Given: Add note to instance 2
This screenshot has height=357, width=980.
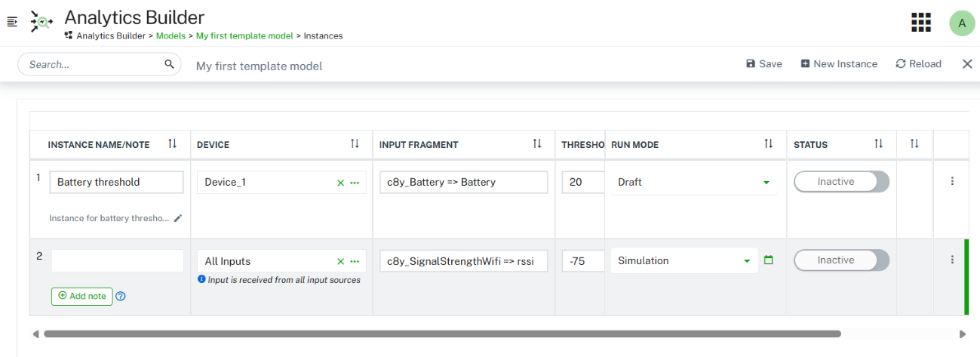Looking at the screenshot, I should pyautogui.click(x=82, y=297).
